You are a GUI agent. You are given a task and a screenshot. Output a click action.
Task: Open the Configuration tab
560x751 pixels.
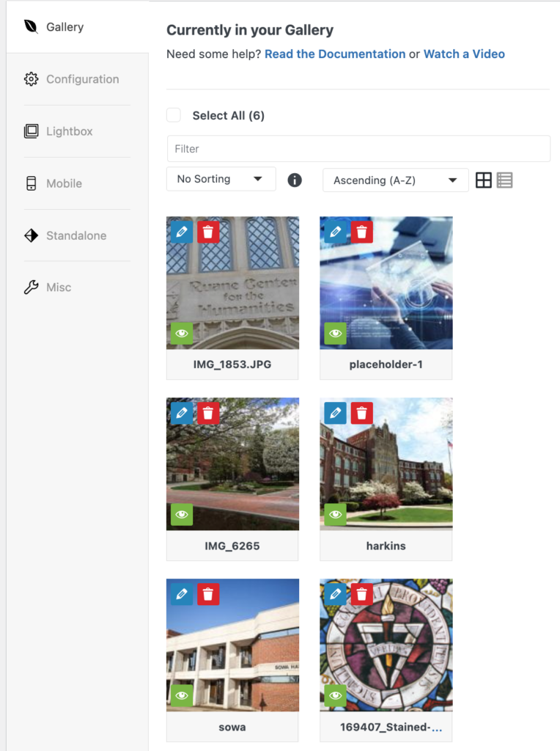click(82, 79)
